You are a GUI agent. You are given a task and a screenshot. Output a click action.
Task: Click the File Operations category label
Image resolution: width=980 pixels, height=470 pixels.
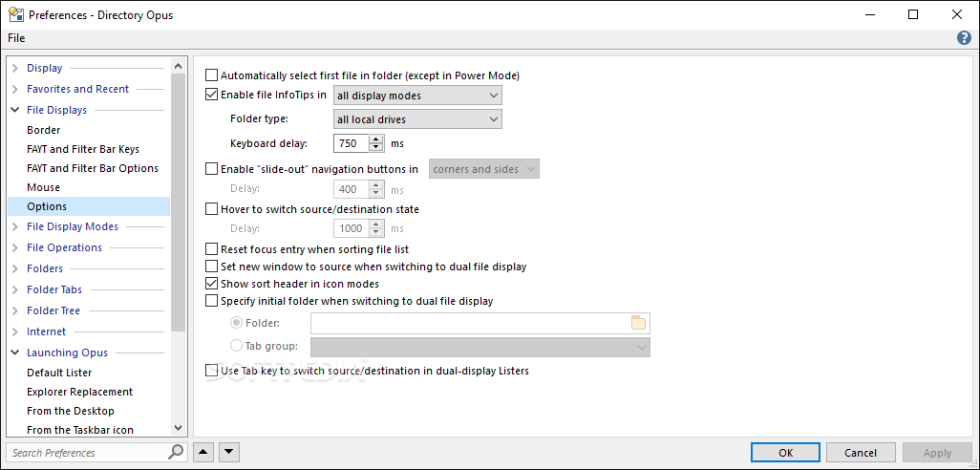[x=64, y=248]
